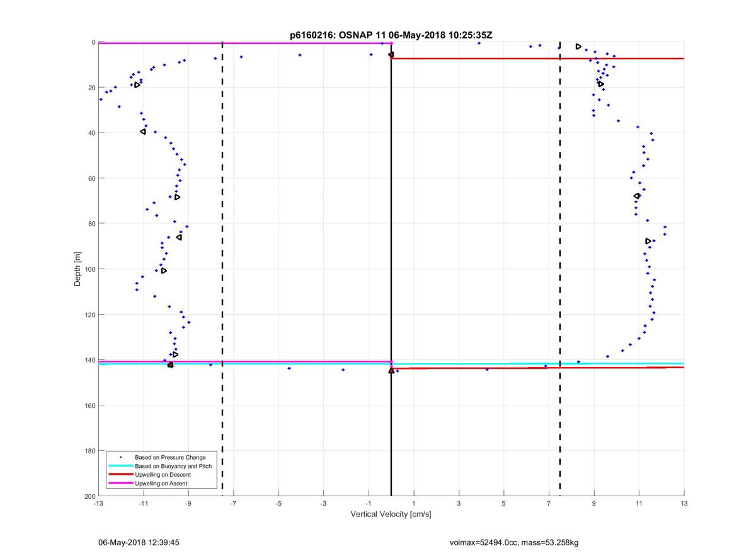Click depth axis tick label '140'
Viewport: 756px width, 558px height.
tap(89, 360)
